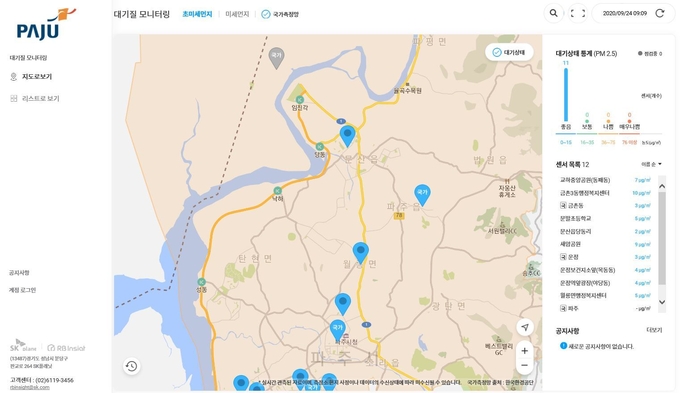Click the PAJU logo
680x393 pixels.
45,24
